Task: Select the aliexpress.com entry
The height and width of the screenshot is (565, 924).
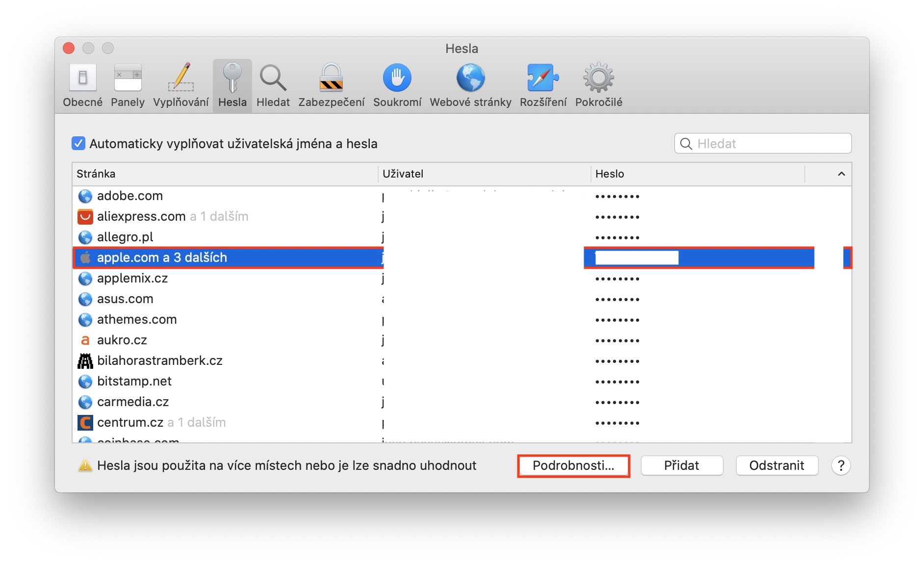Action: click(x=462, y=217)
